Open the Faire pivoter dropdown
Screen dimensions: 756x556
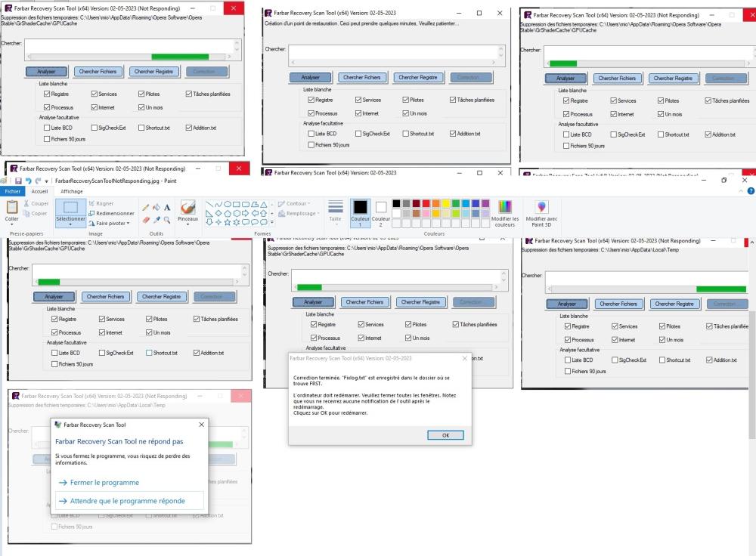click(x=110, y=224)
